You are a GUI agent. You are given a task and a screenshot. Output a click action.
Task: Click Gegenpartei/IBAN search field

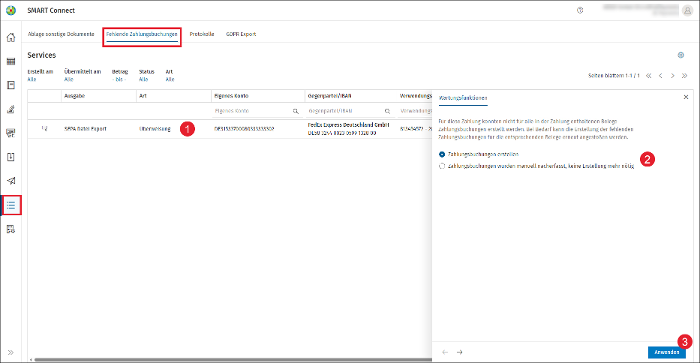tap(350, 111)
